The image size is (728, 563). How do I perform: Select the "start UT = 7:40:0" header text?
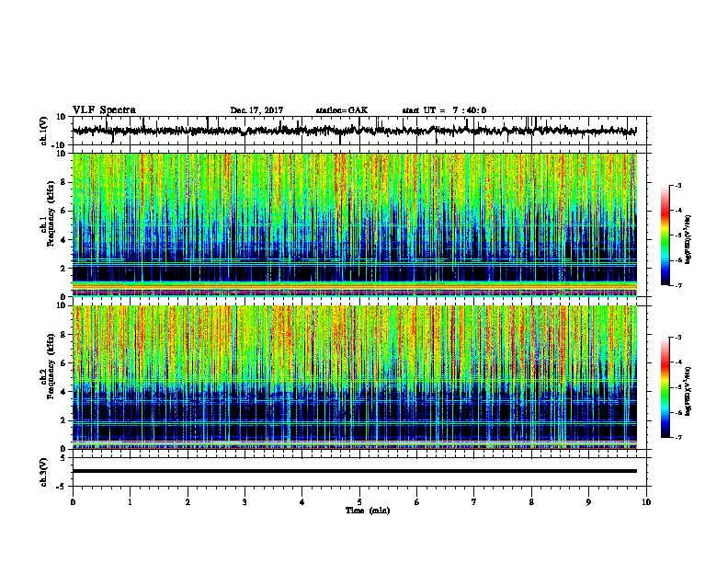click(x=444, y=110)
